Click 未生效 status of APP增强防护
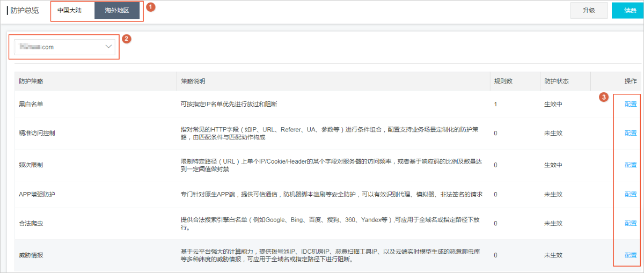The image size is (644, 273). click(553, 194)
